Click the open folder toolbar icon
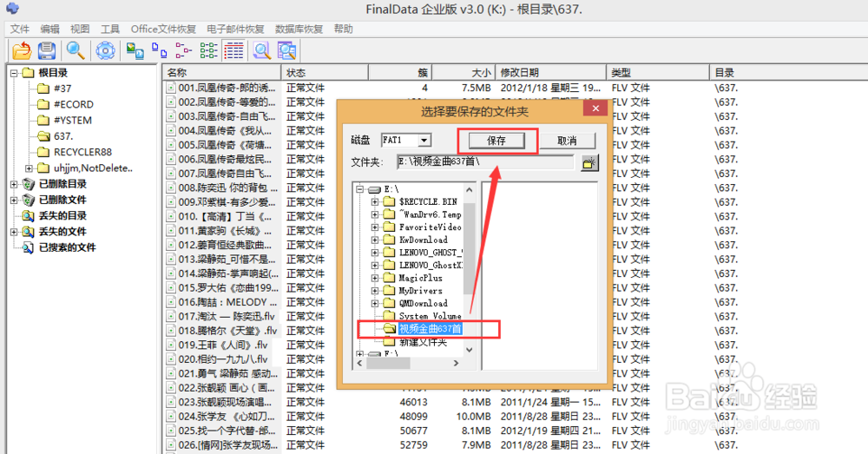868x454 pixels. pyautogui.click(x=22, y=51)
